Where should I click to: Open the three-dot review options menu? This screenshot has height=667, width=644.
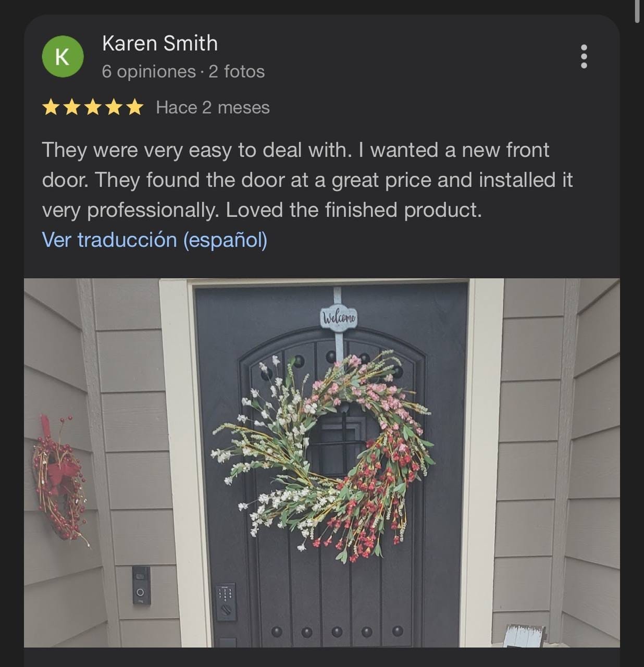click(x=584, y=56)
